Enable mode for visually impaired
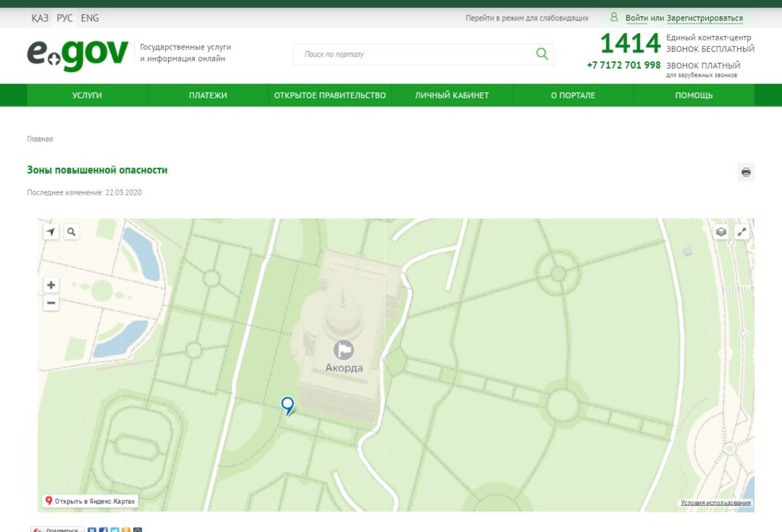 527,18
